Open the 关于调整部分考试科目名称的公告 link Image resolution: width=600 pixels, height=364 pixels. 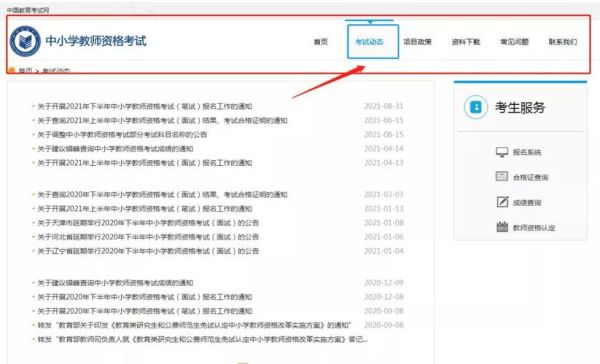[122, 135]
